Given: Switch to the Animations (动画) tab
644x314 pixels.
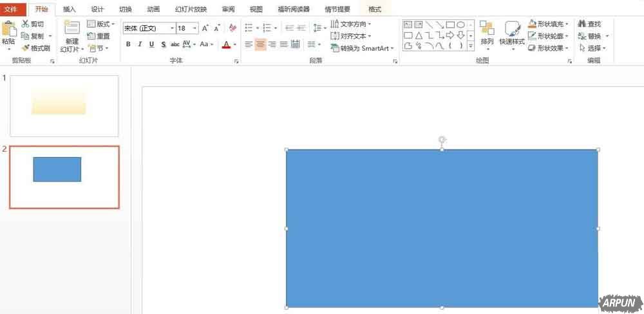Looking at the screenshot, I should (x=153, y=9).
